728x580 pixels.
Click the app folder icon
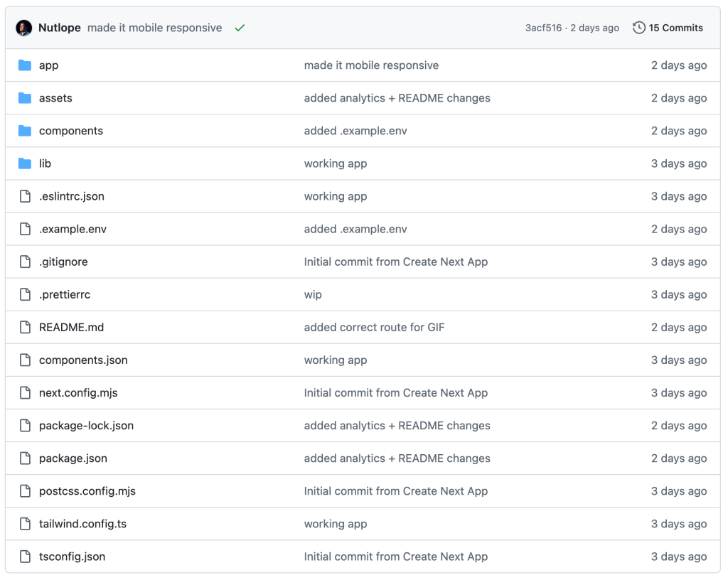(25, 65)
